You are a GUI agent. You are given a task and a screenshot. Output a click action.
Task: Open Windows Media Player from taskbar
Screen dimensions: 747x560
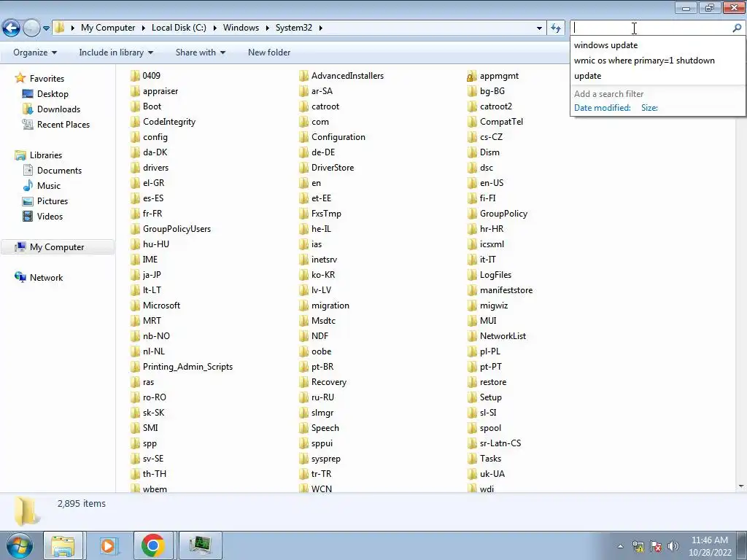point(108,545)
